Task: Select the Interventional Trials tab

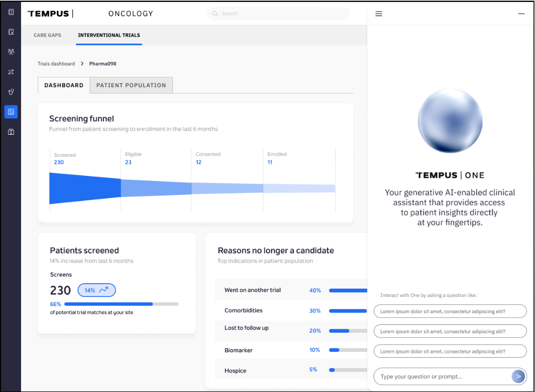Action: [109, 35]
